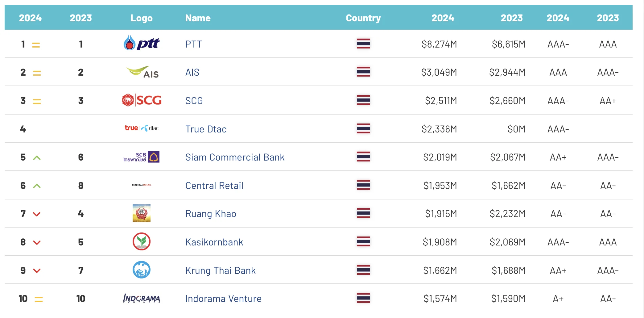Open the Central Retail brand link
Image resolution: width=644 pixels, height=318 pixels.
(x=214, y=186)
